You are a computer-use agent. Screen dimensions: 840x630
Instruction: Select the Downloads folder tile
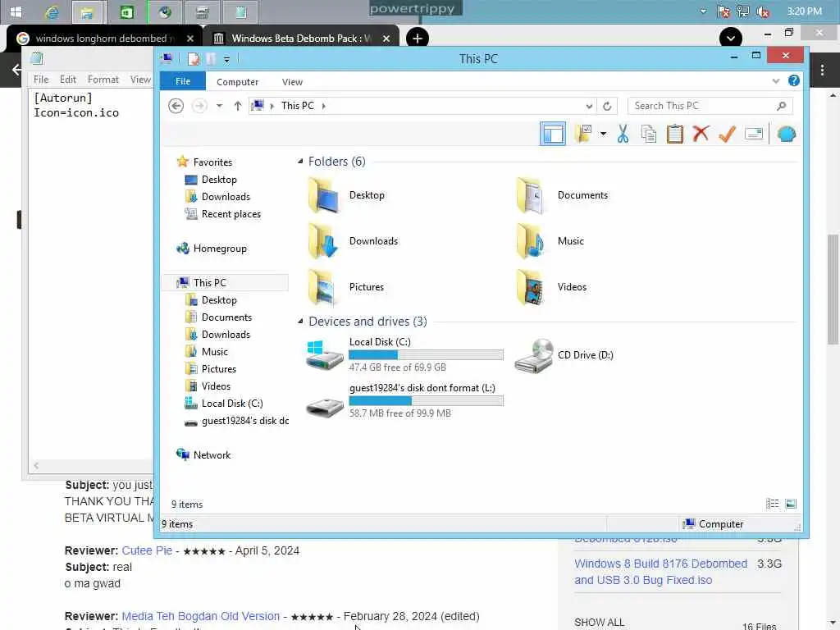[353, 241]
